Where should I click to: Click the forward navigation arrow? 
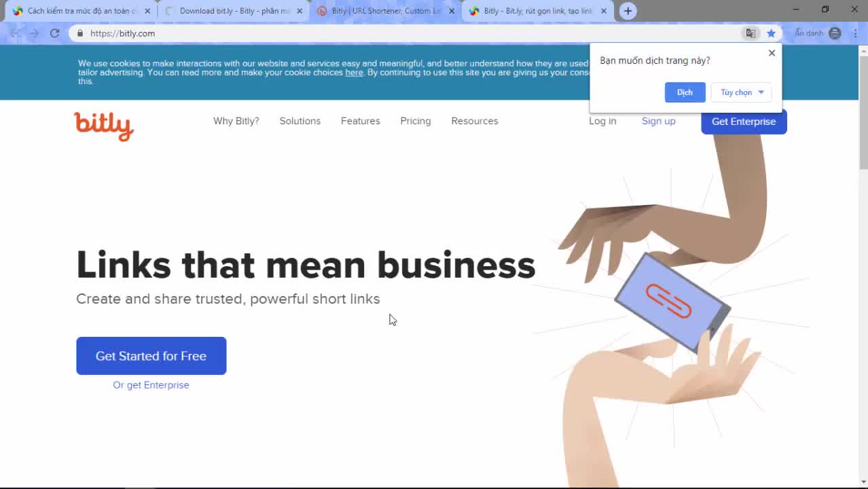pos(35,33)
